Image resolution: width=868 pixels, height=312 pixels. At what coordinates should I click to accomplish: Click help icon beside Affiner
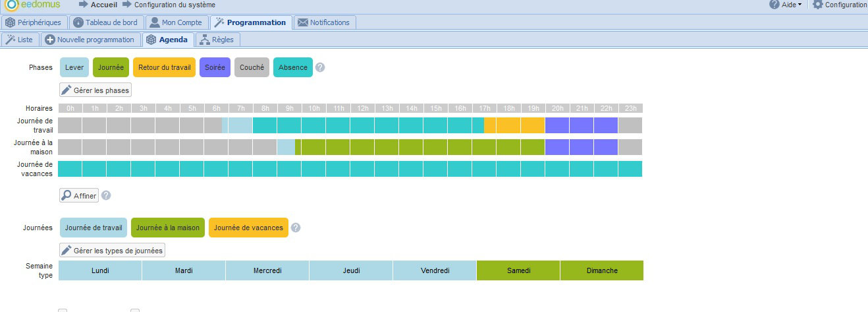coord(106,195)
